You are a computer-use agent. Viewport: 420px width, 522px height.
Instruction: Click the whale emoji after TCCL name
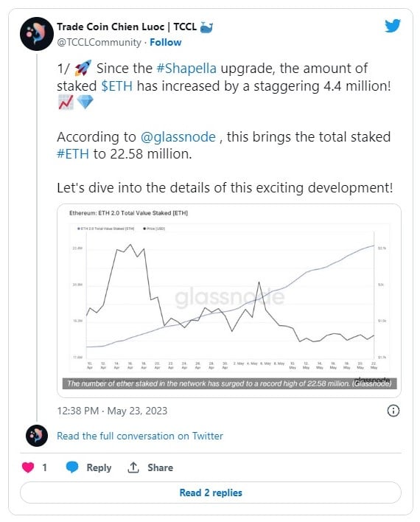(x=206, y=27)
